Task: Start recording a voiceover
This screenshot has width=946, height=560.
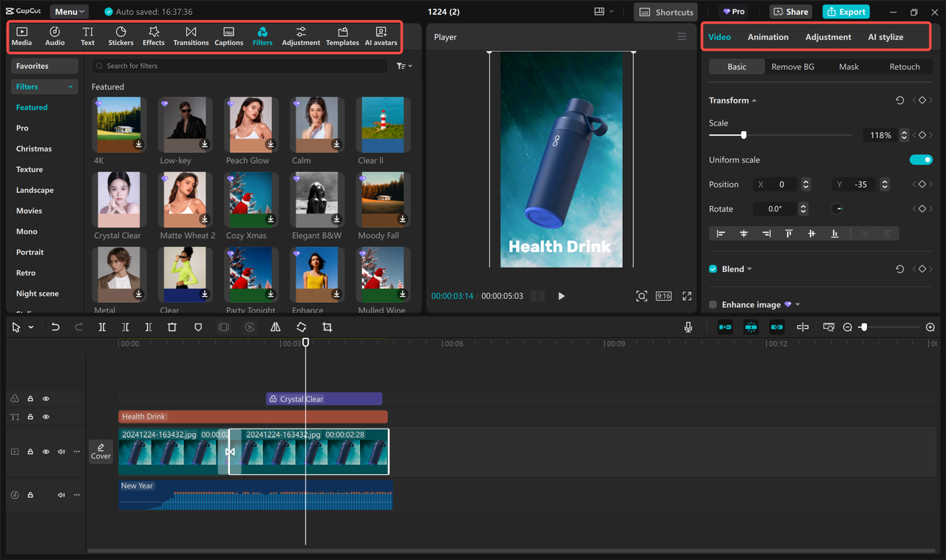Action: click(687, 327)
